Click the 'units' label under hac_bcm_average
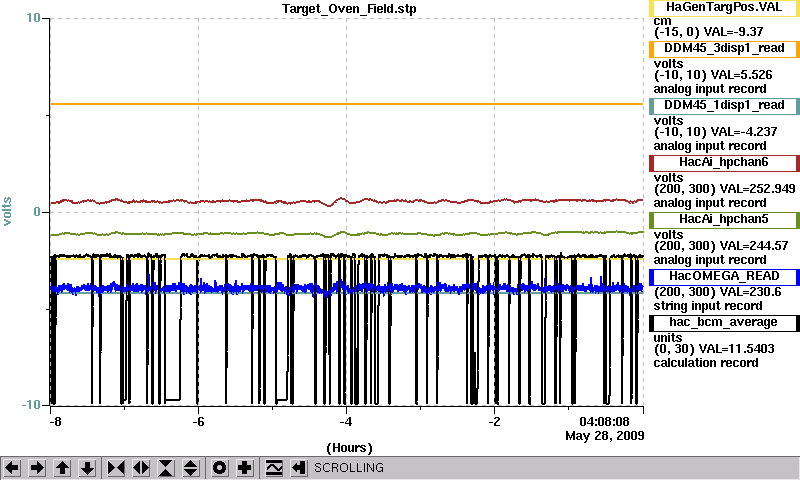800x480 pixels. pyautogui.click(x=668, y=338)
